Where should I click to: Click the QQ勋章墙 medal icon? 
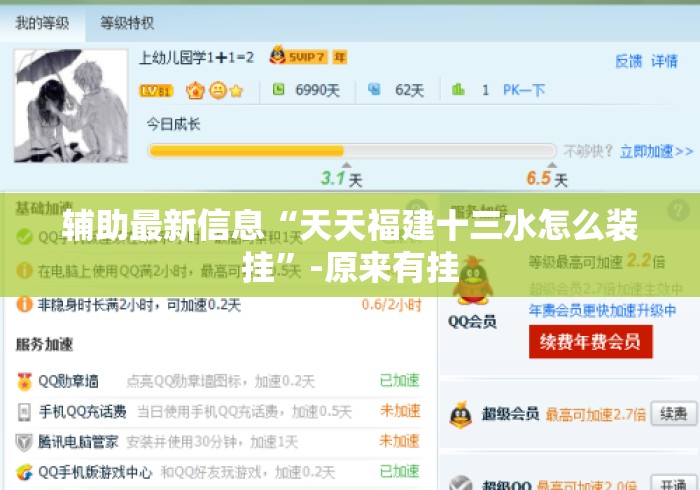pos(25,382)
